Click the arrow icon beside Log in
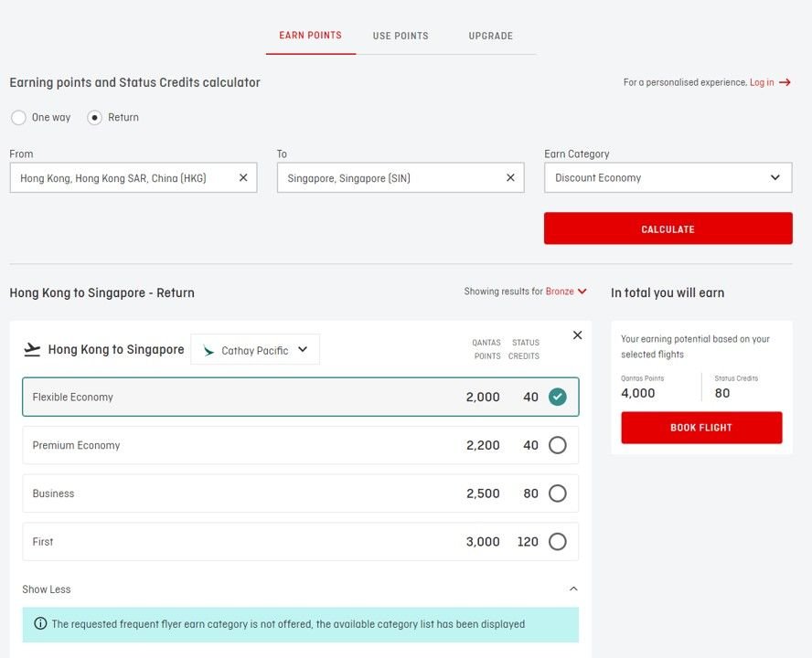The image size is (812, 658). coord(785,81)
